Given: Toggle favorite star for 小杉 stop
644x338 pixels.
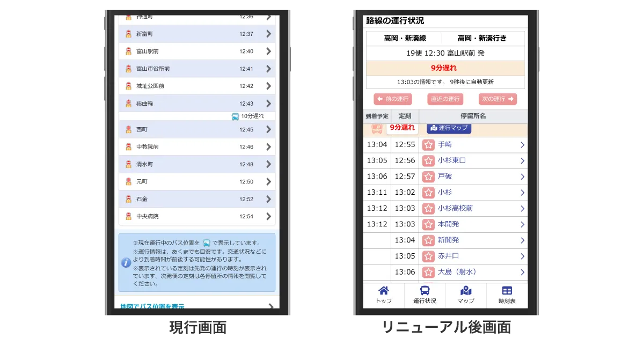Looking at the screenshot, I should coord(428,192).
